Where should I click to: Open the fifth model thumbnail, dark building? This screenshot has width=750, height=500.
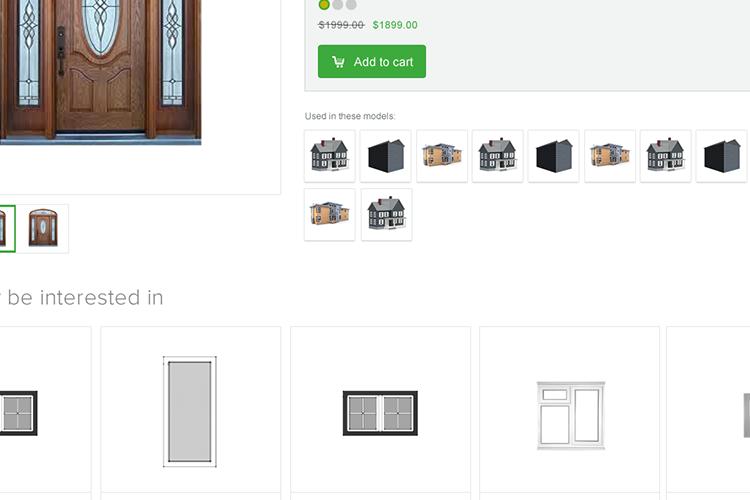(x=553, y=156)
